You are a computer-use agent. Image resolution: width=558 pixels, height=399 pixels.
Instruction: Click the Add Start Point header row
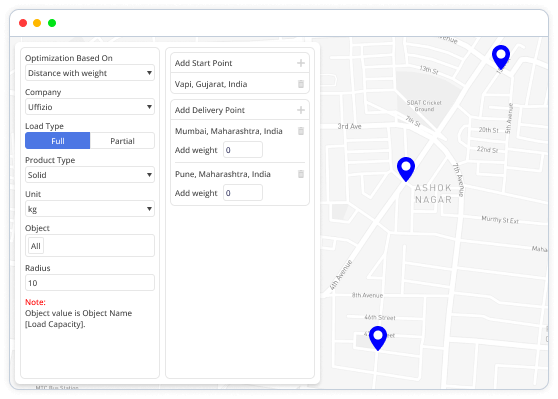click(240, 63)
